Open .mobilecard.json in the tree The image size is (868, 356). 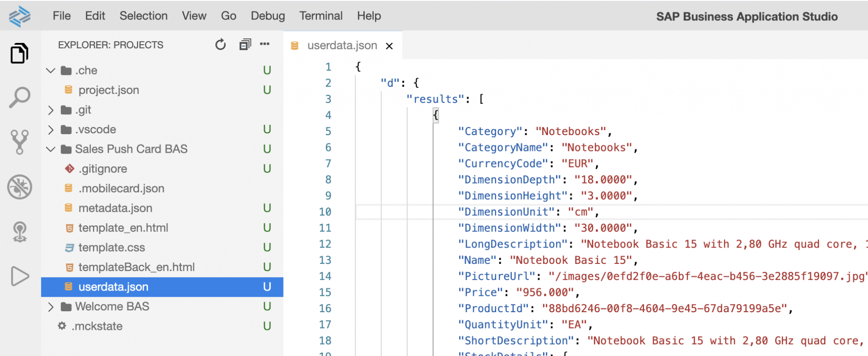pyautogui.click(x=121, y=188)
